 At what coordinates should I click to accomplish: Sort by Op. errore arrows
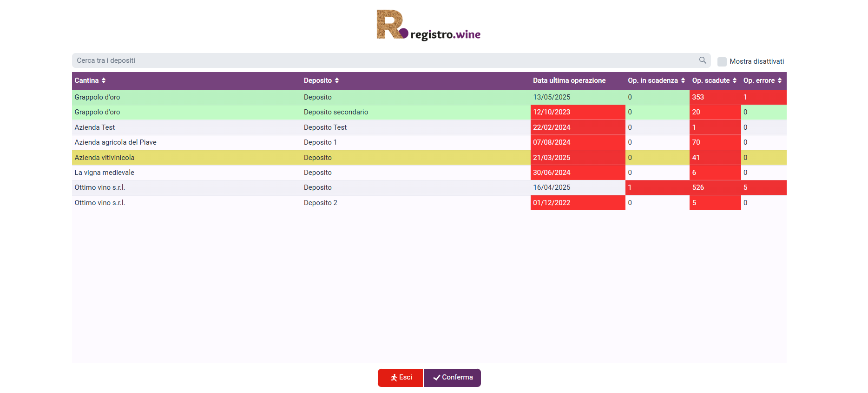(780, 80)
